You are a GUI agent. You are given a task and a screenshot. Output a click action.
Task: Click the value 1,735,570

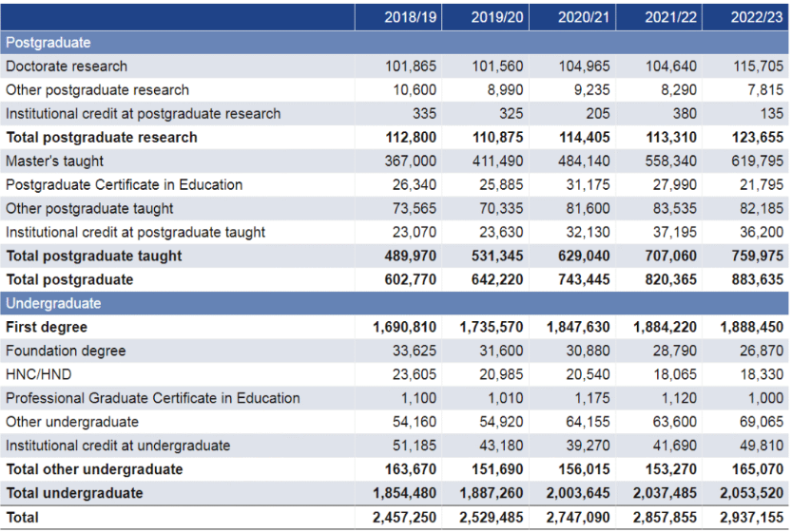click(x=492, y=327)
